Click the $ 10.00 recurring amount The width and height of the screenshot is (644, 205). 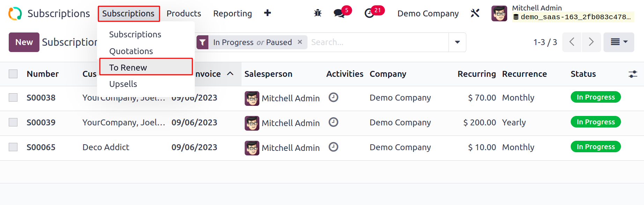click(482, 147)
